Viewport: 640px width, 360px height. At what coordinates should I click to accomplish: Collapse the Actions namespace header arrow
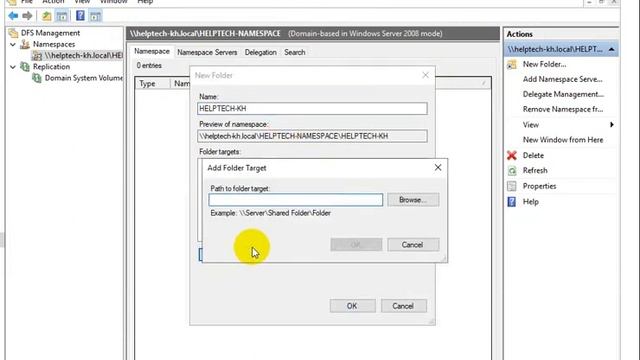[x=611, y=49]
